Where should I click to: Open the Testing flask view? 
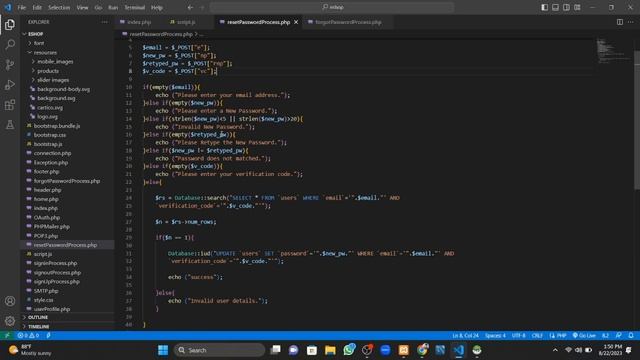pos(10,124)
